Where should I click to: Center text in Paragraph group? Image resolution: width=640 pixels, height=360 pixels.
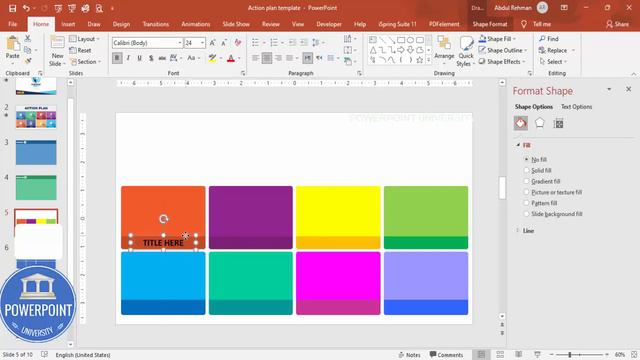[267, 58]
